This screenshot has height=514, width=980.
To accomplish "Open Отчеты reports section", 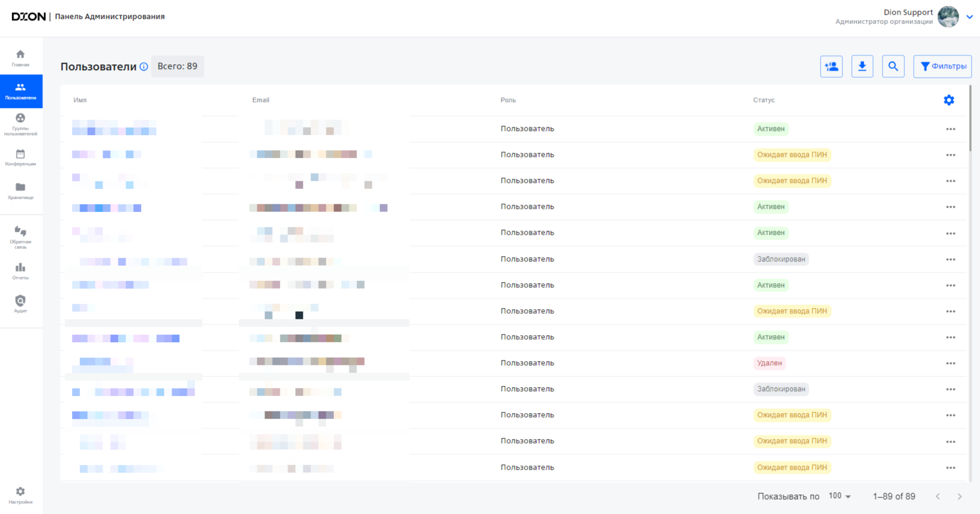I will pyautogui.click(x=21, y=271).
